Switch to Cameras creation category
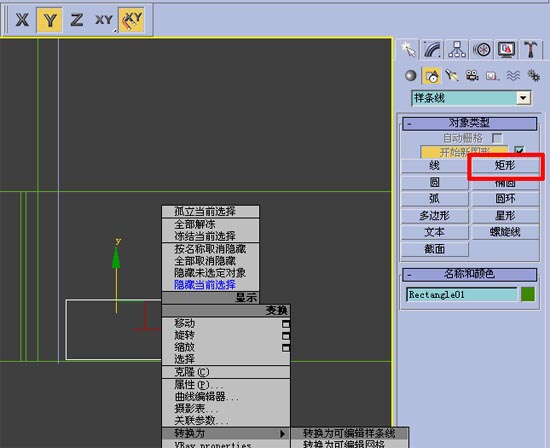 472,75
